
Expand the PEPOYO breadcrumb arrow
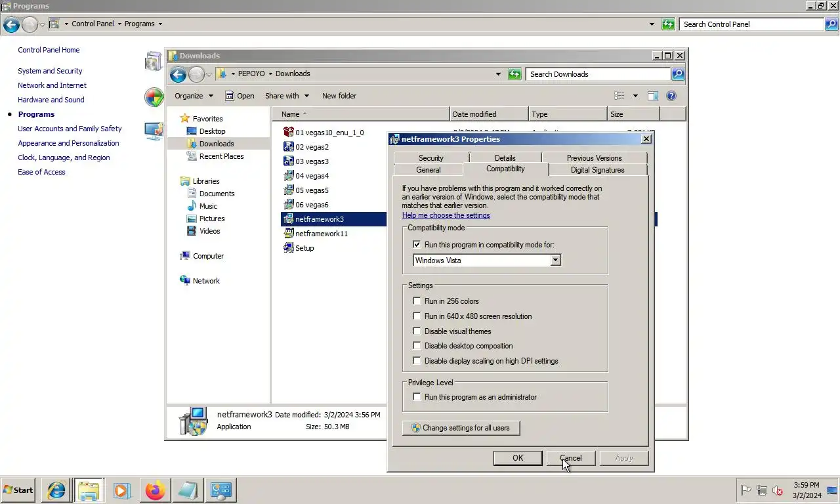(270, 74)
